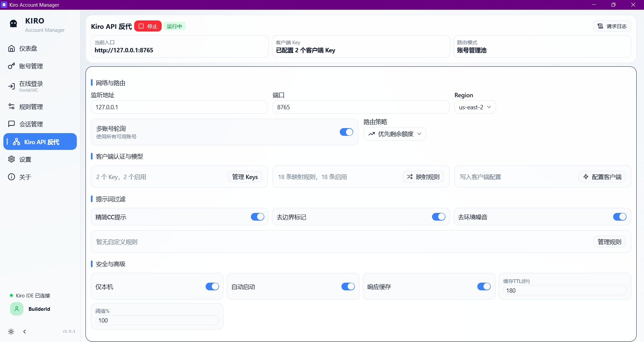The width and height of the screenshot is (644, 342).
Task: Toggle the 精简CC提示 switch
Action: click(258, 217)
